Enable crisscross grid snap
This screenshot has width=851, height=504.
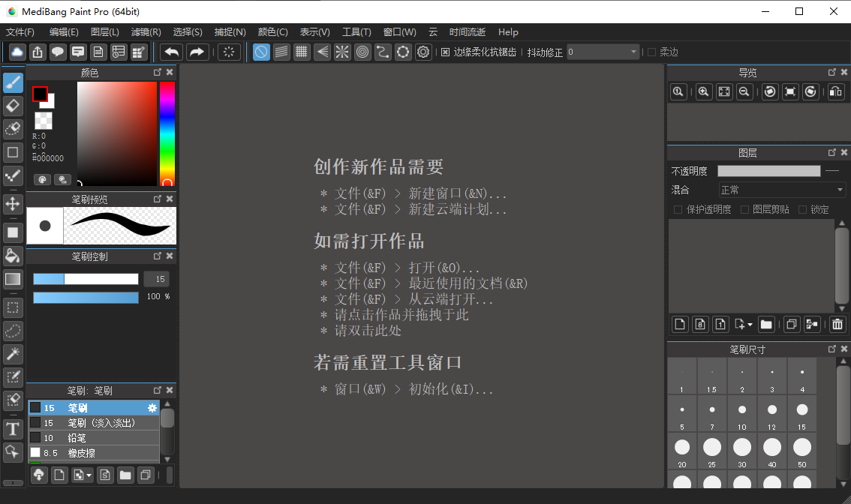(301, 52)
